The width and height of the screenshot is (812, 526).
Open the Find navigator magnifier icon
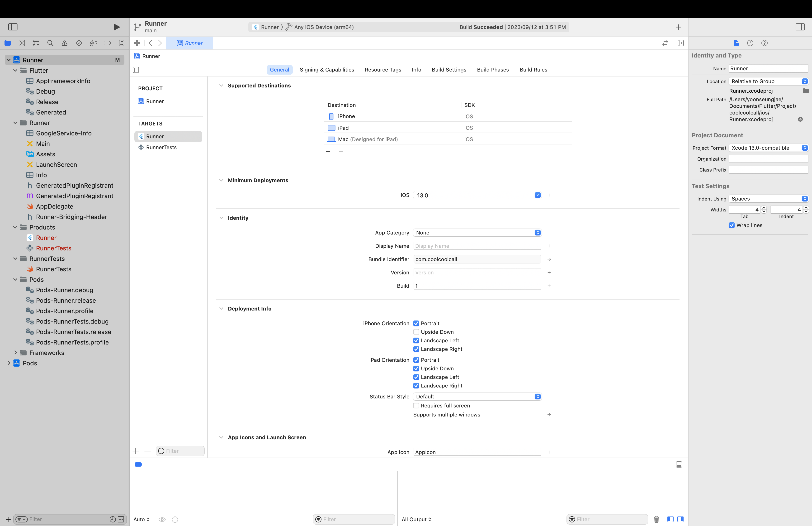click(x=50, y=43)
